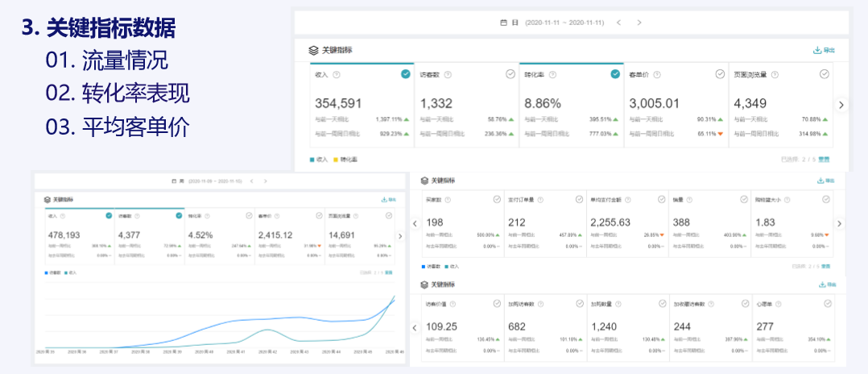The width and height of the screenshot is (868, 374).
Task: Click calendar icon beside 2020-11-11 date range
Action: point(503,23)
